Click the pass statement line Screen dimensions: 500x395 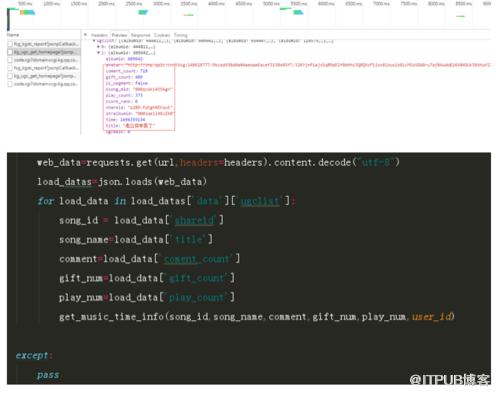point(48,375)
